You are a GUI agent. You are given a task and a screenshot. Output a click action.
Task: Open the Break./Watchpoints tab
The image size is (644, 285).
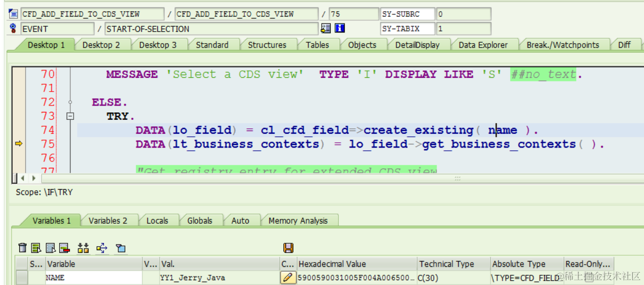coord(562,45)
